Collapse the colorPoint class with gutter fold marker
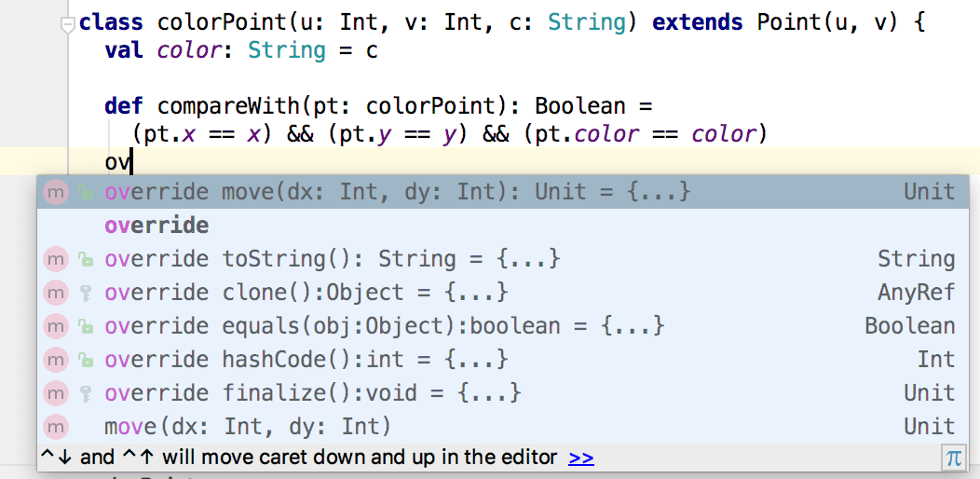980x479 pixels. (x=67, y=25)
